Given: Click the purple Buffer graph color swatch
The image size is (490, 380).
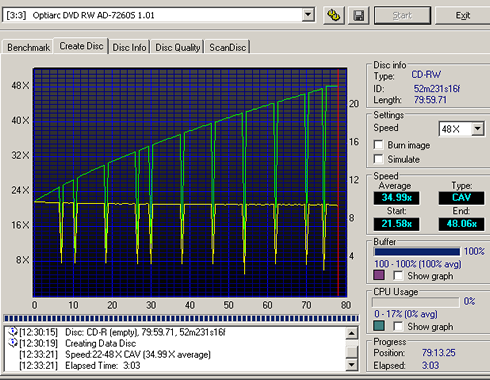Looking at the screenshot, I should (x=379, y=275).
